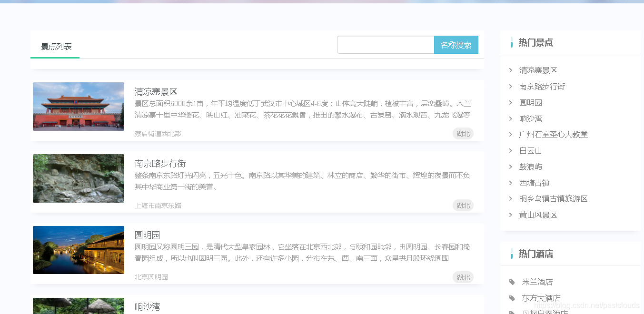Viewport: 644px width, 314px height.
Task: Open 广州石室圣心大教堂 sidebar link
Action: [554, 135]
